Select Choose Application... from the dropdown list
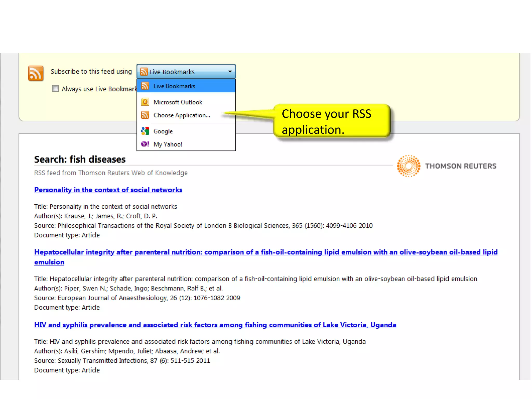 (186, 115)
